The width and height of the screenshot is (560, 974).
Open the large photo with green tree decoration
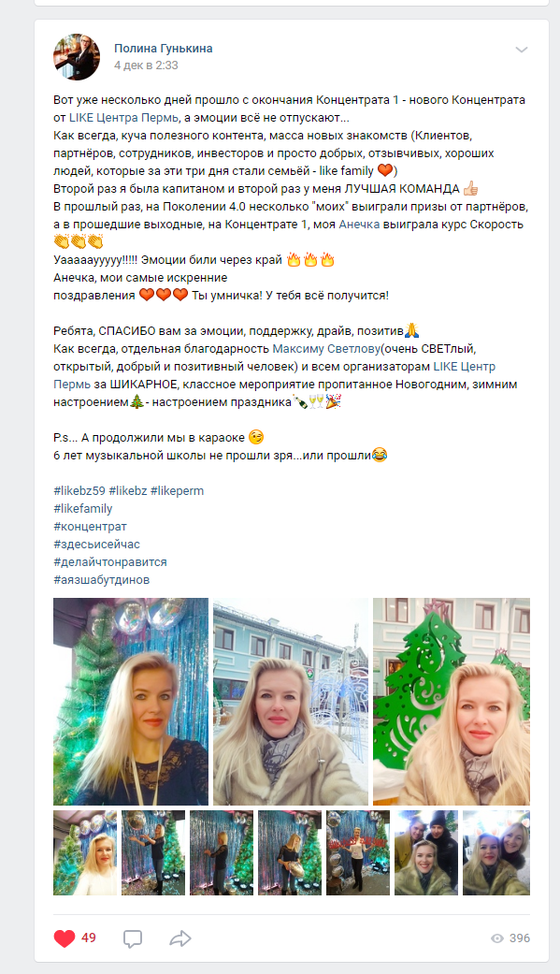452,702
